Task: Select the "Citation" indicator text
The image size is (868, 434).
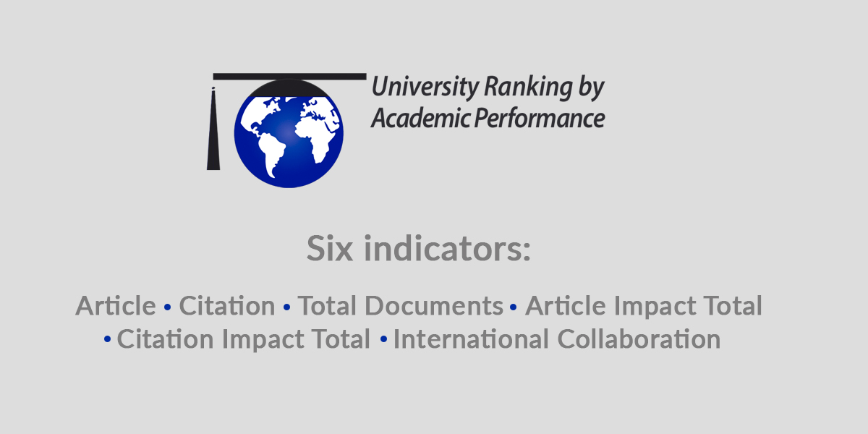Action: click(227, 307)
